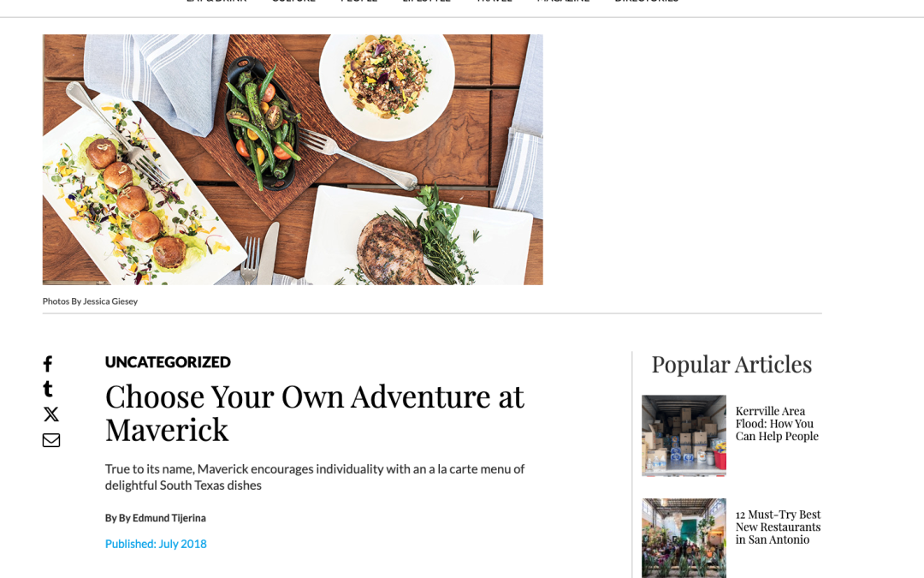Select the Travel menu item

click(495, 2)
